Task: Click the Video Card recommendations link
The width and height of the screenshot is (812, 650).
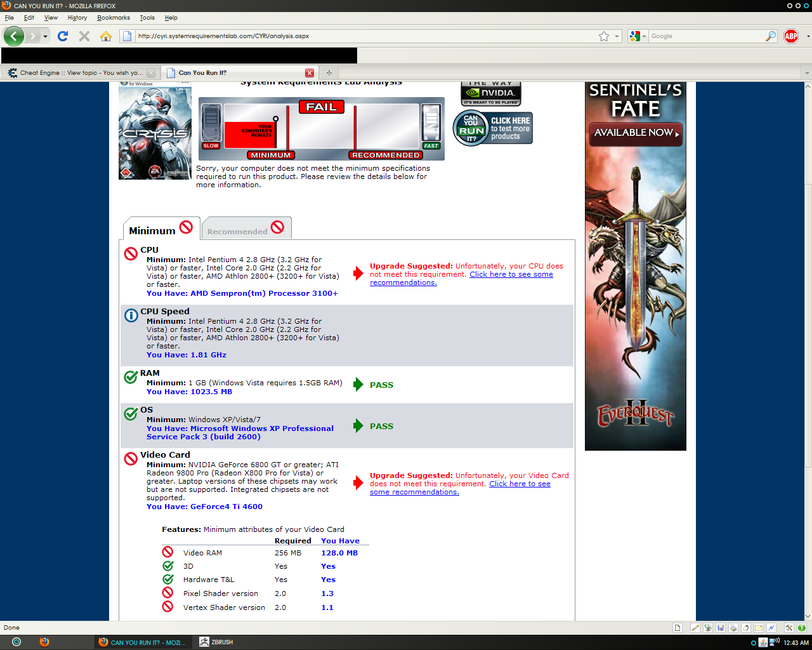Action: point(520,484)
